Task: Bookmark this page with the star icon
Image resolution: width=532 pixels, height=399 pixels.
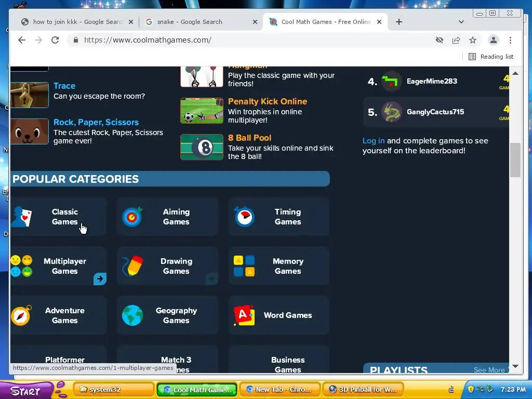Action: click(473, 40)
